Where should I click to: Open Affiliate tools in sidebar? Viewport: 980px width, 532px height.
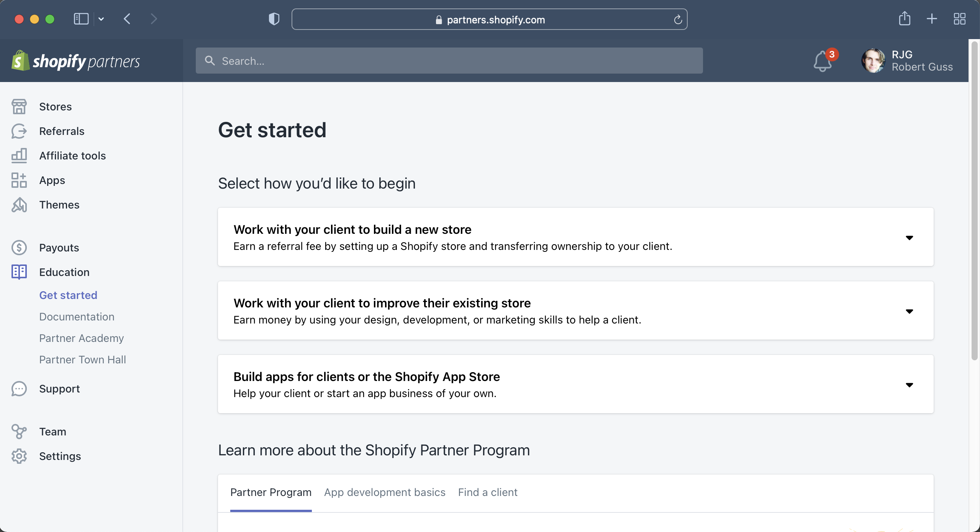72,156
